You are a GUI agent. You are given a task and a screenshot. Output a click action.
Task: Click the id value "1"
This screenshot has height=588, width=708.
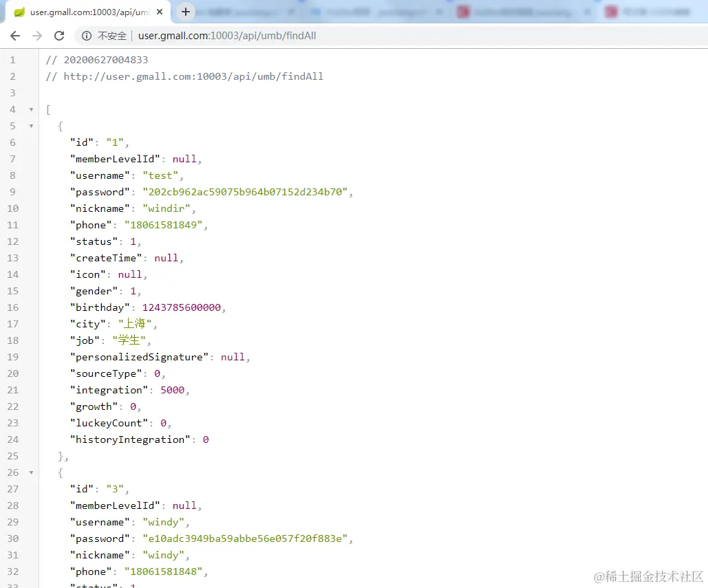click(115, 142)
